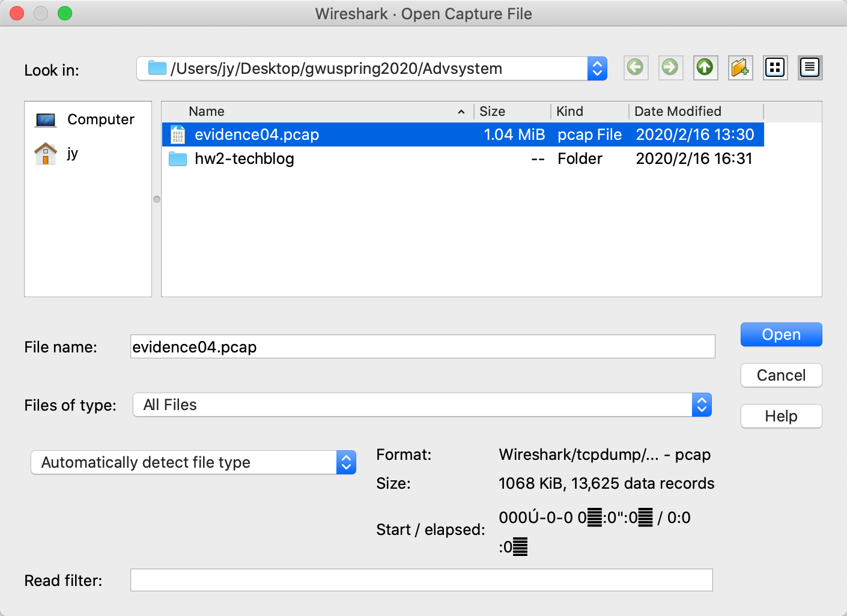The width and height of the screenshot is (847, 616).
Task: Sort files by Size column header
Action: [492, 112]
